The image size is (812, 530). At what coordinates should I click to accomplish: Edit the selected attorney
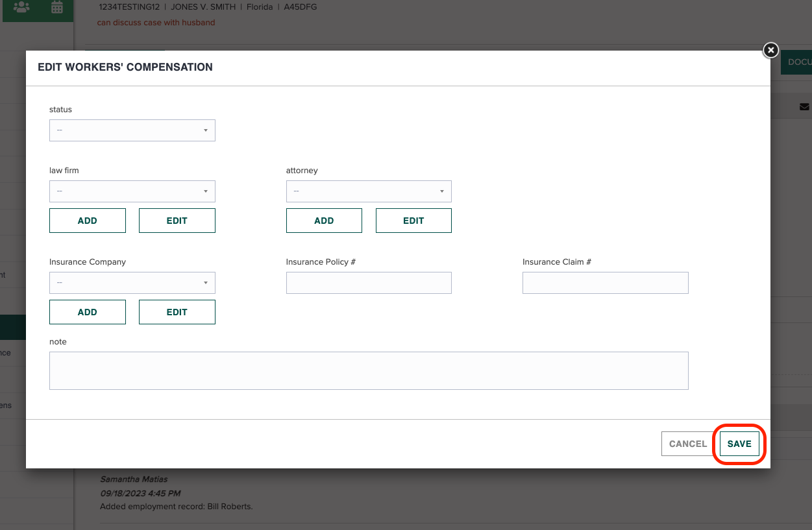point(413,221)
